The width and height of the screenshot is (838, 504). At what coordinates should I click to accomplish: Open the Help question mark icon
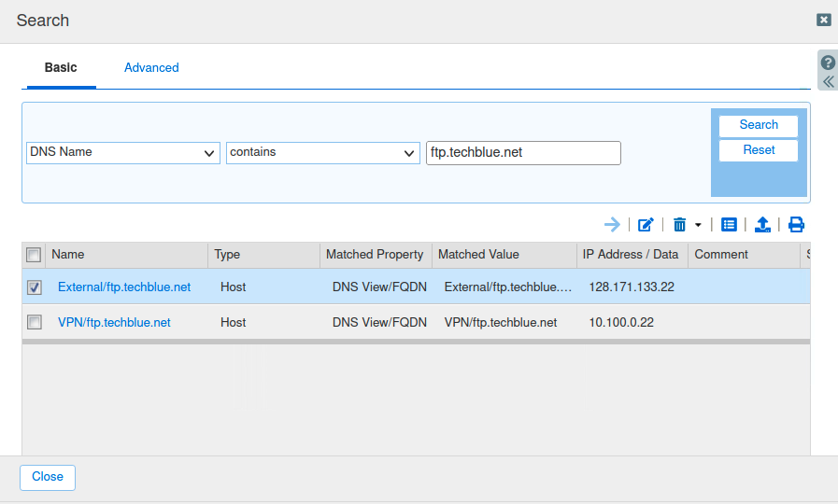828,63
